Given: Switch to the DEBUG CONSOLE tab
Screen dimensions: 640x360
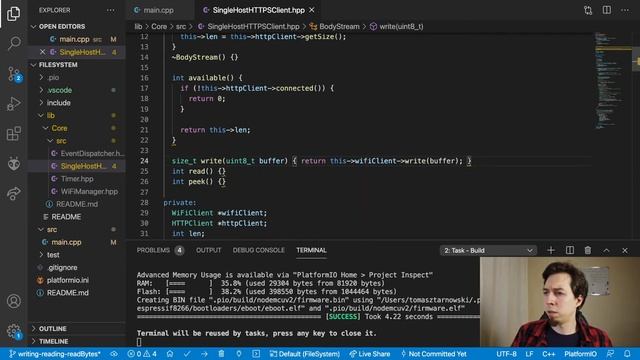Looking at the screenshot, I should (x=258, y=250).
